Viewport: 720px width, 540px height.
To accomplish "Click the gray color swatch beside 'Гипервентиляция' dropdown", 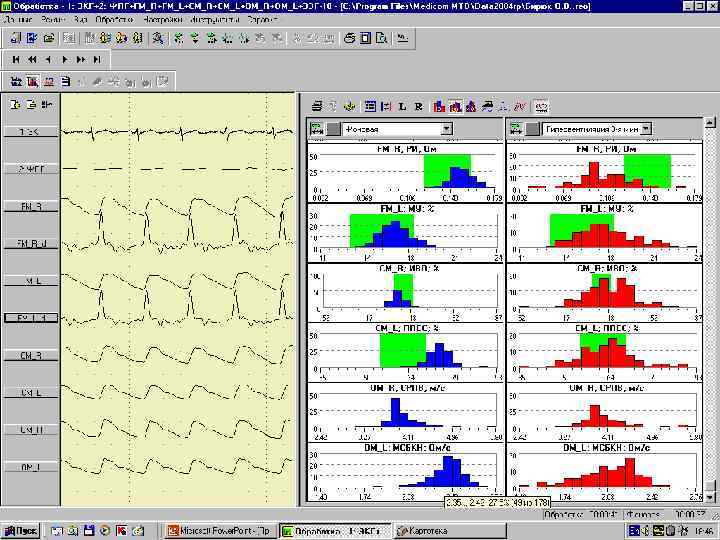I will pos(532,129).
